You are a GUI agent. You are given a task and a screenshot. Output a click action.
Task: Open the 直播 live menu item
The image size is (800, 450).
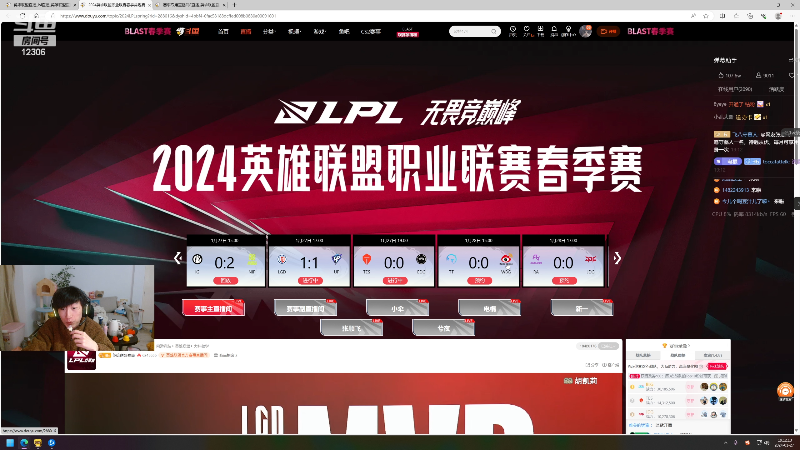pos(246,32)
